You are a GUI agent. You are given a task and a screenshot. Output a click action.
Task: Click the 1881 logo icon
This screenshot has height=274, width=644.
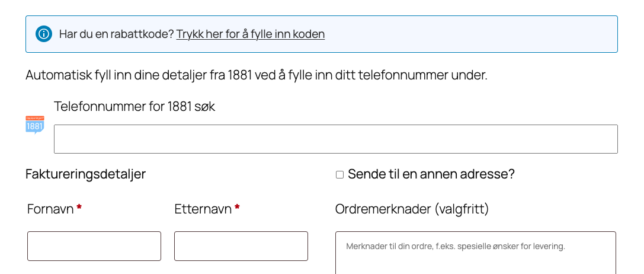click(35, 125)
